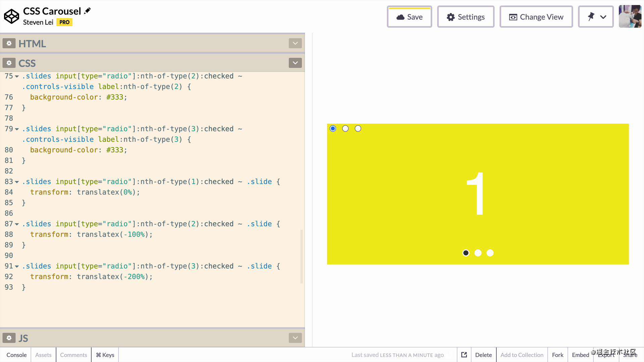Expand the HTML editor dropdown chevron
Viewport: 644px width, 362px height.
pos(295,43)
